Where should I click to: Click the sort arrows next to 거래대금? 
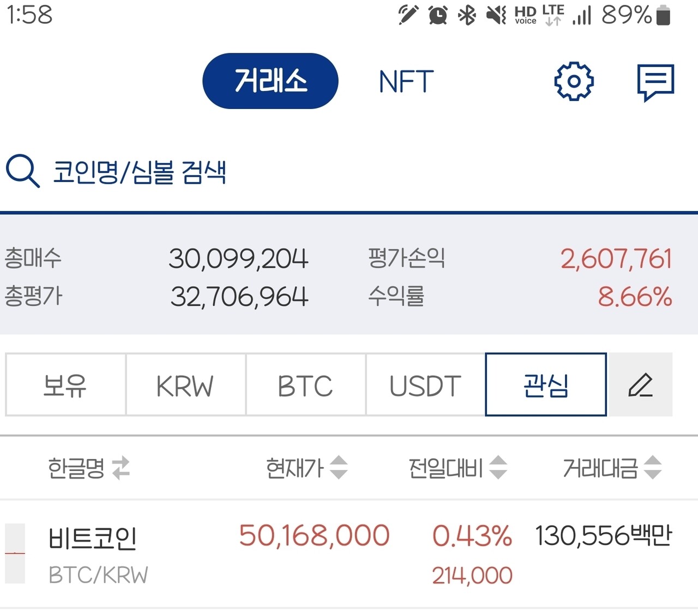[652, 468]
